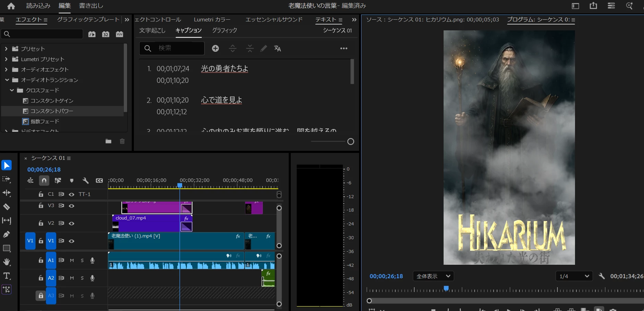This screenshot has height=311, width=644.
Task: Hide the V3 track with eye icon
Action: (71, 206)
